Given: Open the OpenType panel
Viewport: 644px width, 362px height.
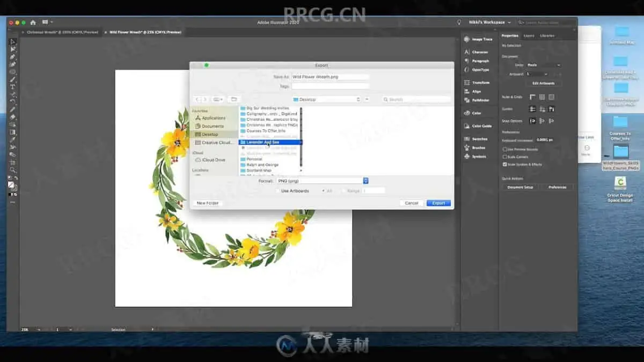Looking at the screenshot, I should pyautogui.click(x=476, y=70).
